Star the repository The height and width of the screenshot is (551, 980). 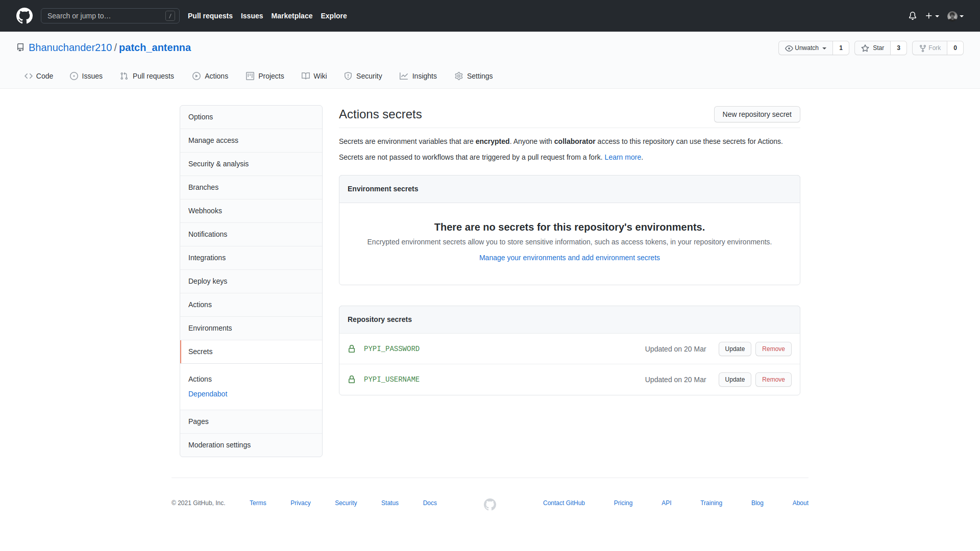[x=873, y=48]
